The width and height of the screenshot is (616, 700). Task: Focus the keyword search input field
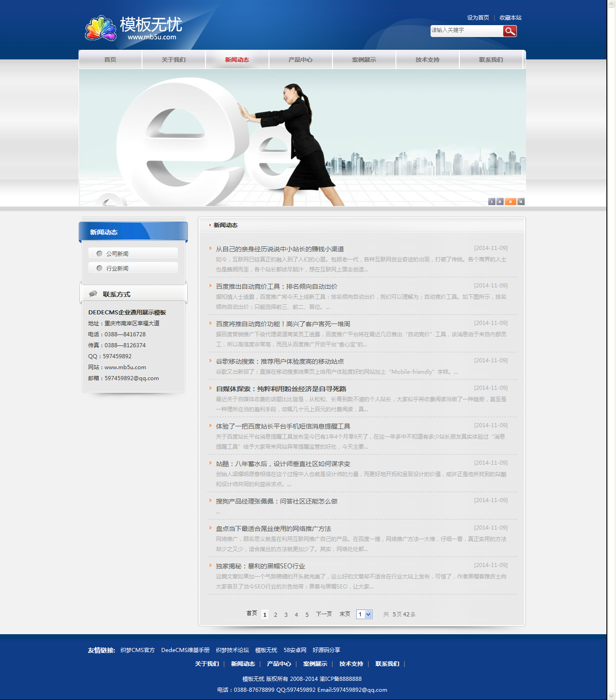466,31
